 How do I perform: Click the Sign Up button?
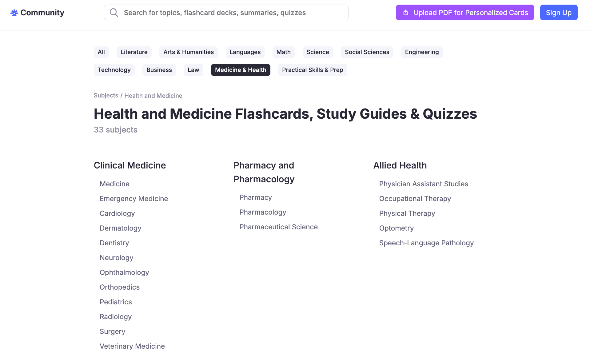point(559,13)
